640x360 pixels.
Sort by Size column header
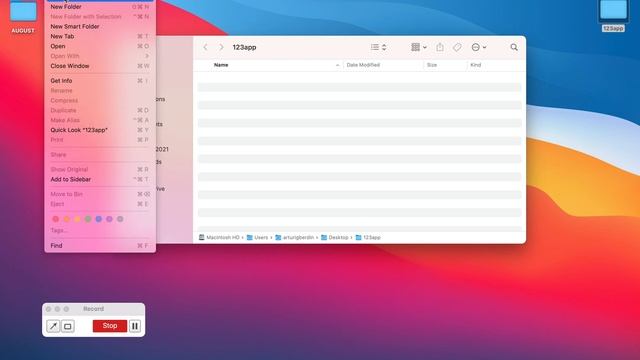[432, 65]
